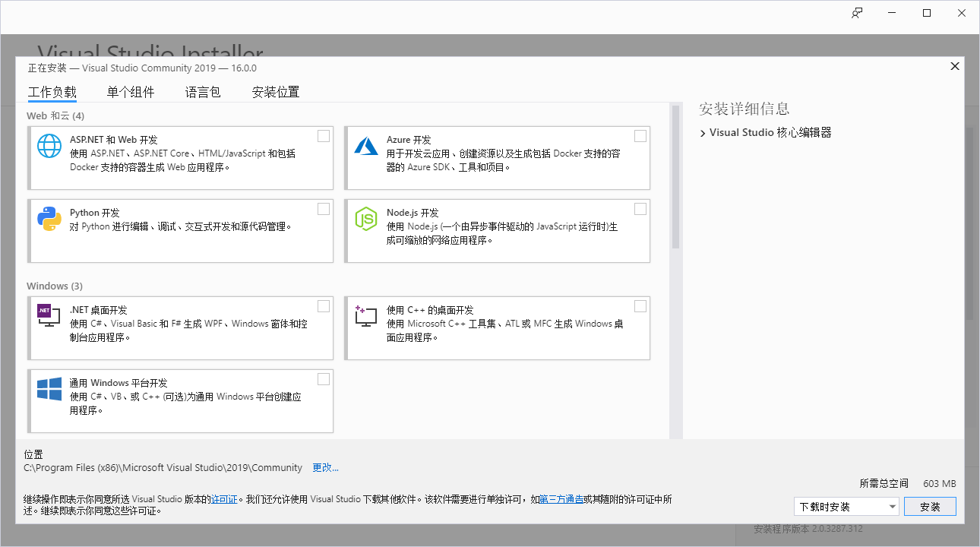
Task: Click the 更改... location link
Action: pos(325,468)
